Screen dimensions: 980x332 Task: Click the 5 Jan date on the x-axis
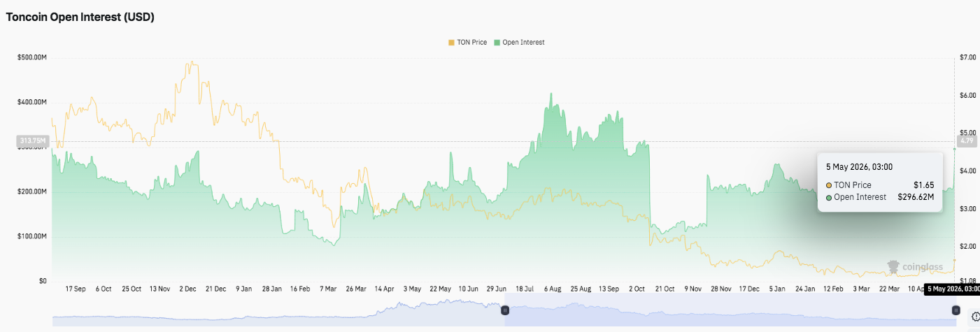click(x=776, y=289)
